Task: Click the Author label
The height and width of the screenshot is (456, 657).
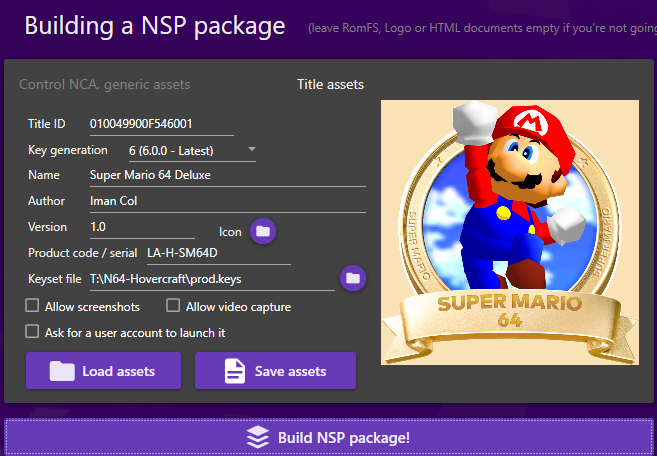Action: pyautogui.click(x=47, y=201)
